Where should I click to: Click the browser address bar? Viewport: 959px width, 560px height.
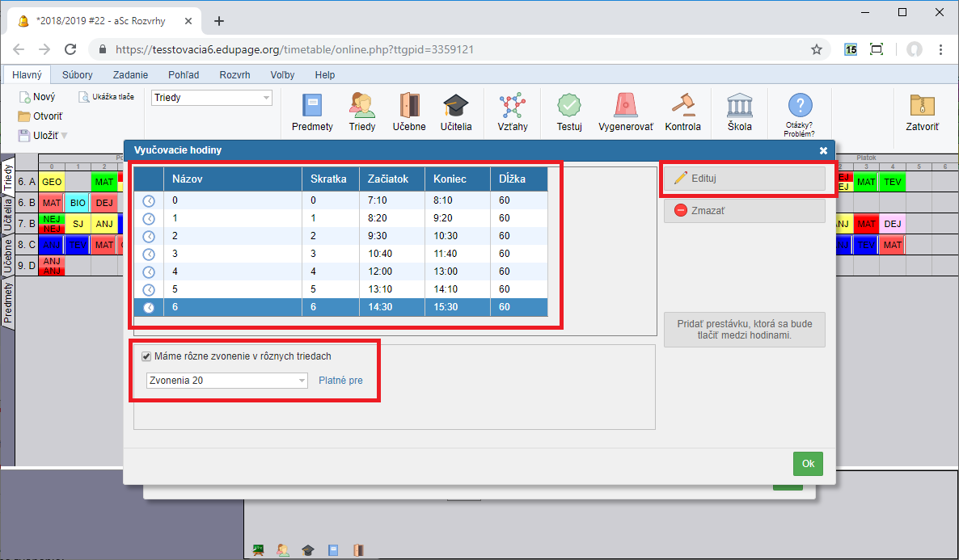pyautogui.click(x=458, y=49)
